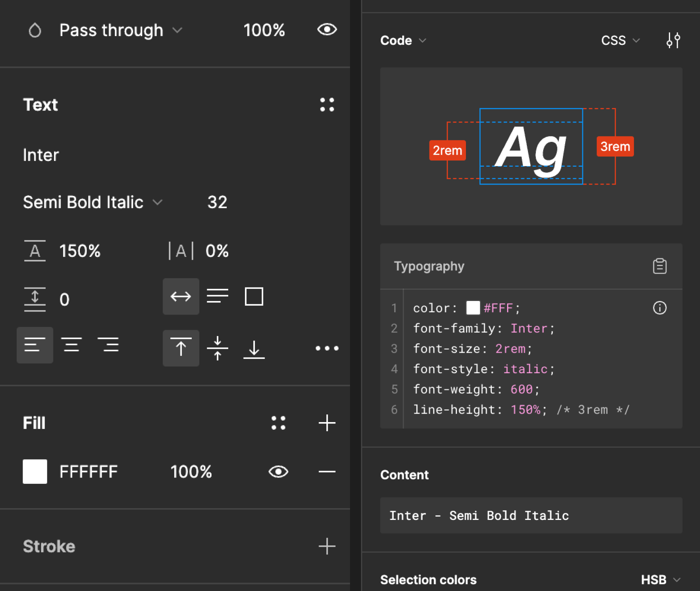Center align text horizontally

click(71, 345)
